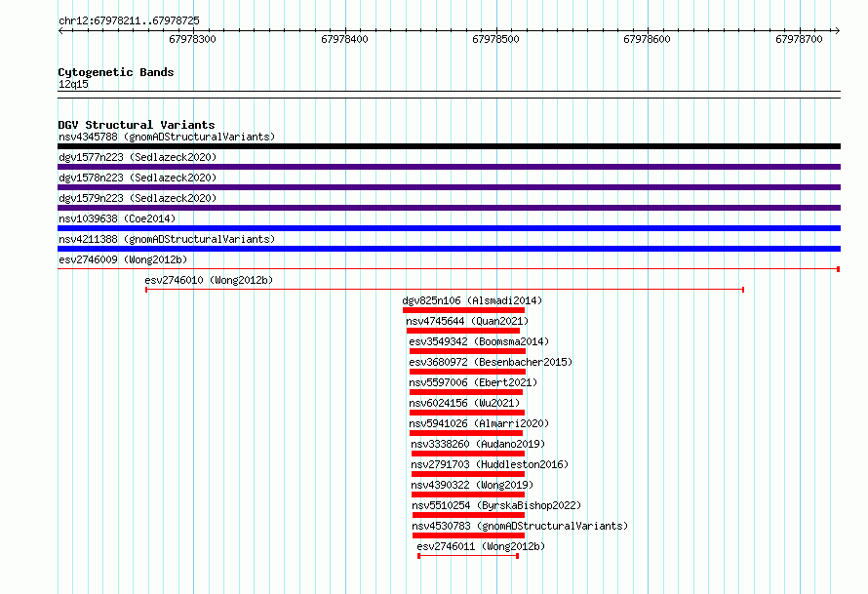Click the nsv4390322 red variant bar
868x594 pixels.
468,495
